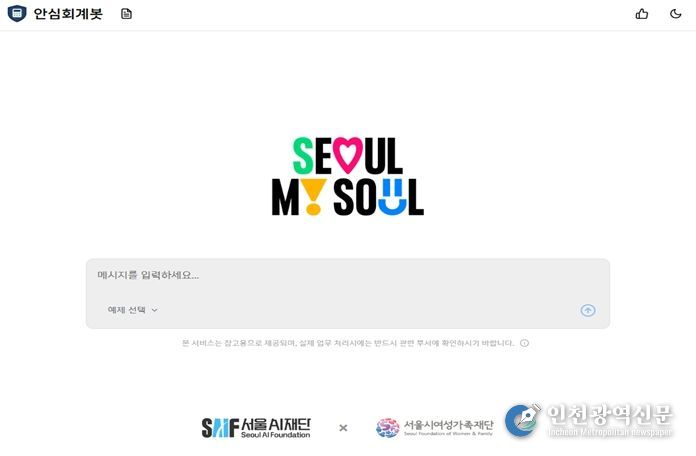This screenshot has height=456, width=696.
Task: Click the 안심회계봇 title text
Action: (68, 14)
